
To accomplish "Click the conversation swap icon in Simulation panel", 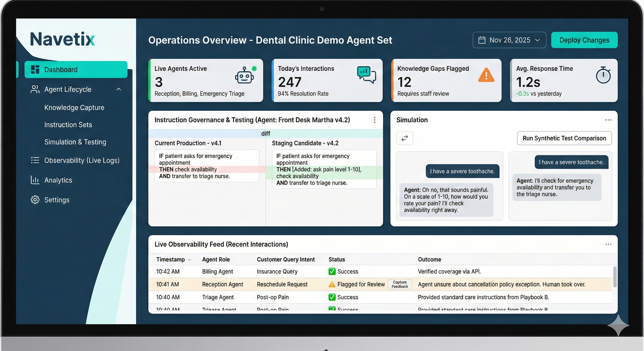I will (x=405, y=138).
